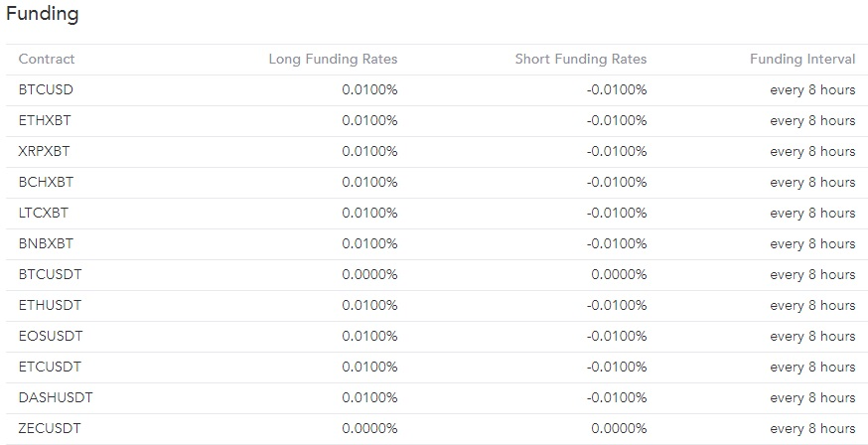Select the ETHXBT contract row
The height and width of the screenshot is (445, 868).
point(45,120)
